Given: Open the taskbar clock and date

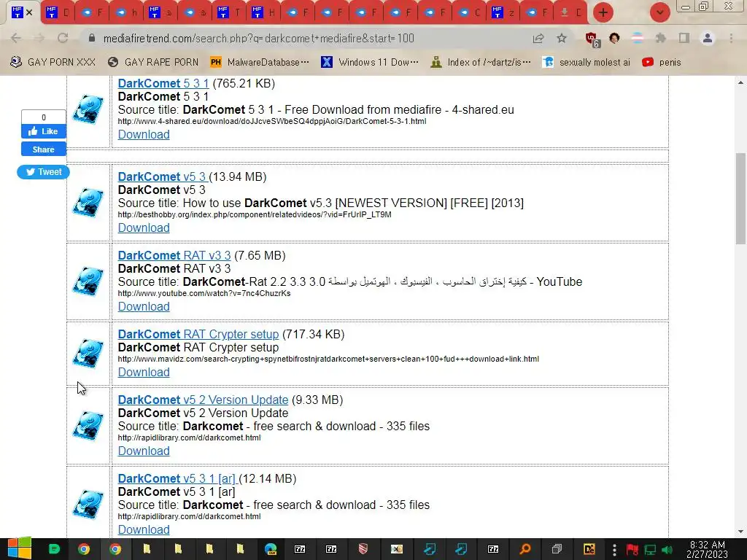Looking at the screenshot, I should [707, 550].
